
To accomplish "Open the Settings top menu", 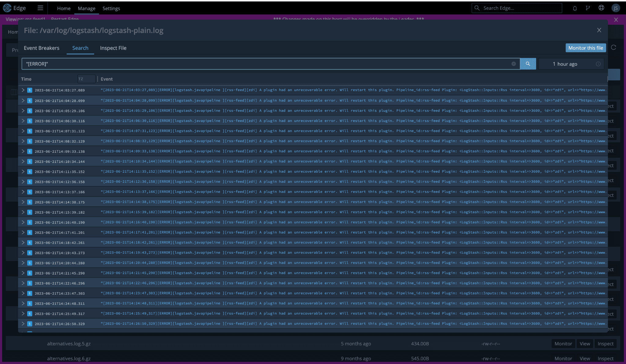I will [111, 9].
